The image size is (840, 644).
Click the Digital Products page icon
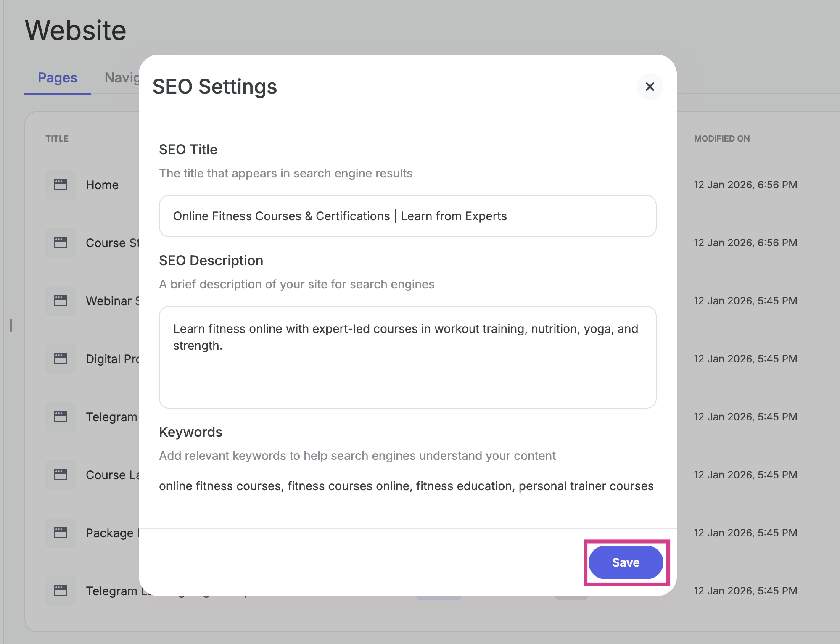61,359
